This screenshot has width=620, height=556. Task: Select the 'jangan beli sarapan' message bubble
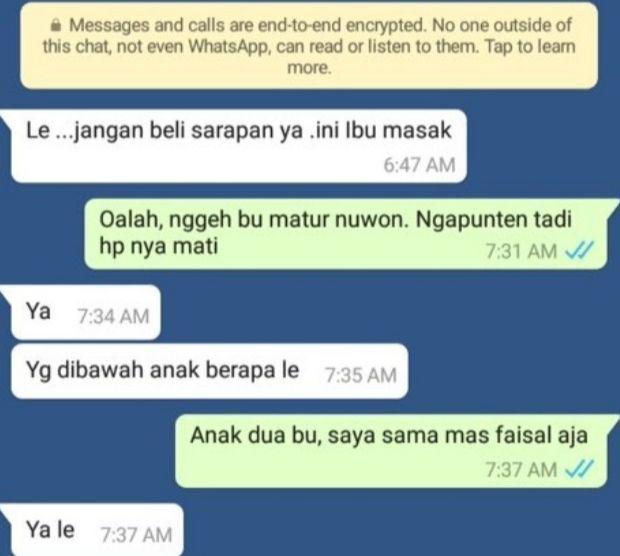coord(239,146)
